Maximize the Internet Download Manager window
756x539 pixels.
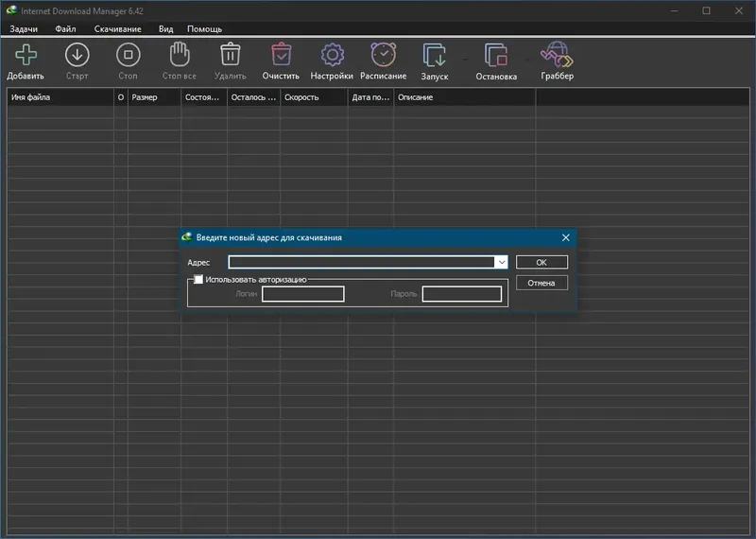click(x=706, y=10)
